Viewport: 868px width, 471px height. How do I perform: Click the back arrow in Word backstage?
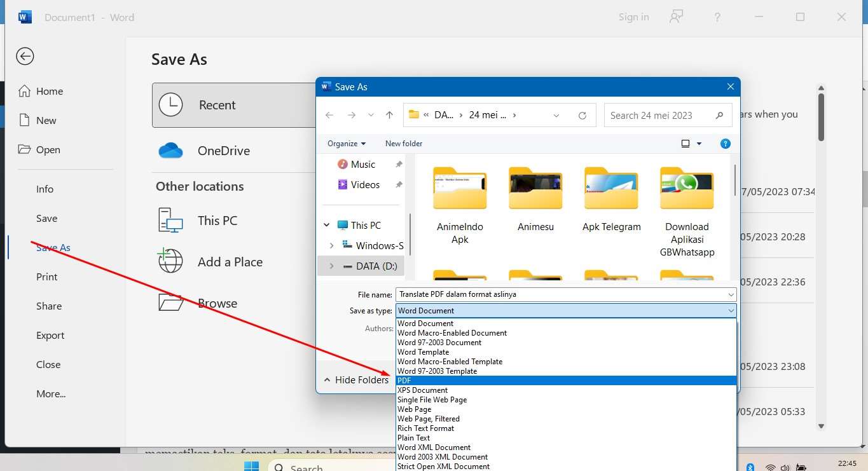[x=25, y=57]
